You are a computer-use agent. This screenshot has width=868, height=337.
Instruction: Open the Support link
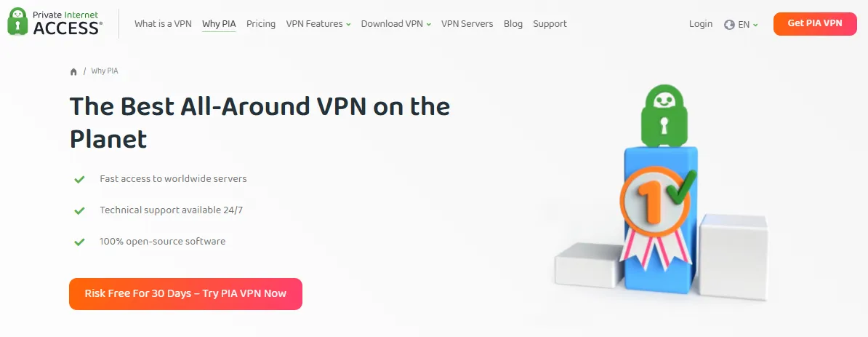550,24
